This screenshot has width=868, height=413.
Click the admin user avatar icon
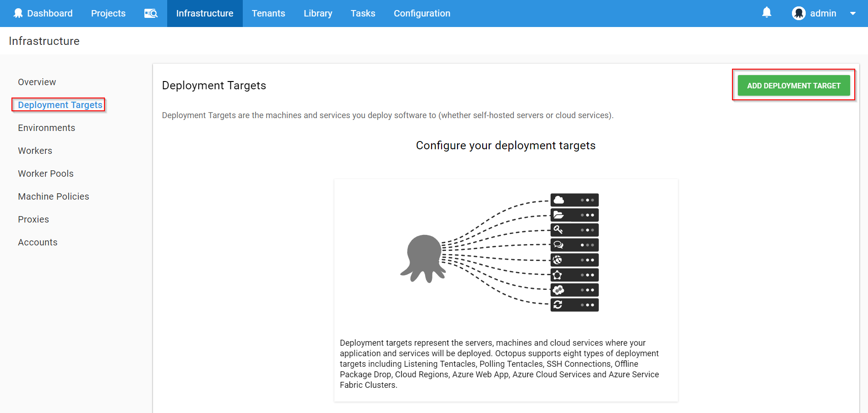point(799,13)
